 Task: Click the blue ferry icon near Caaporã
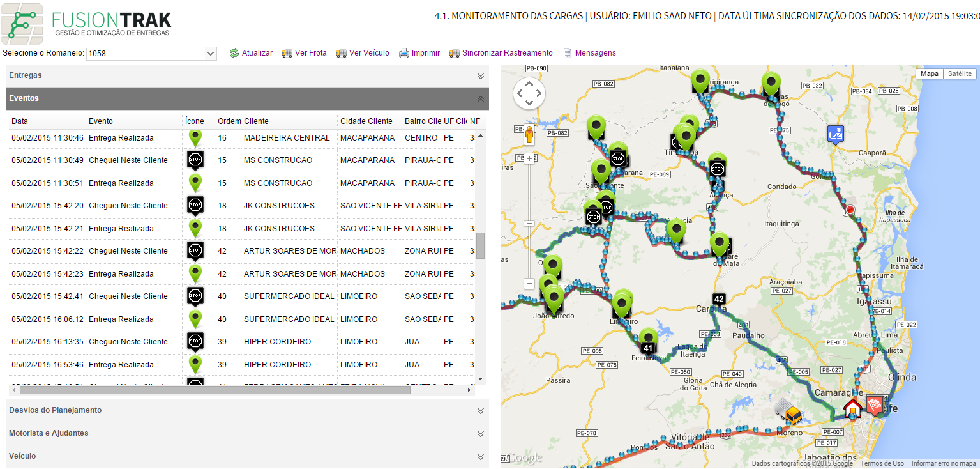click(x=834, y=134)
